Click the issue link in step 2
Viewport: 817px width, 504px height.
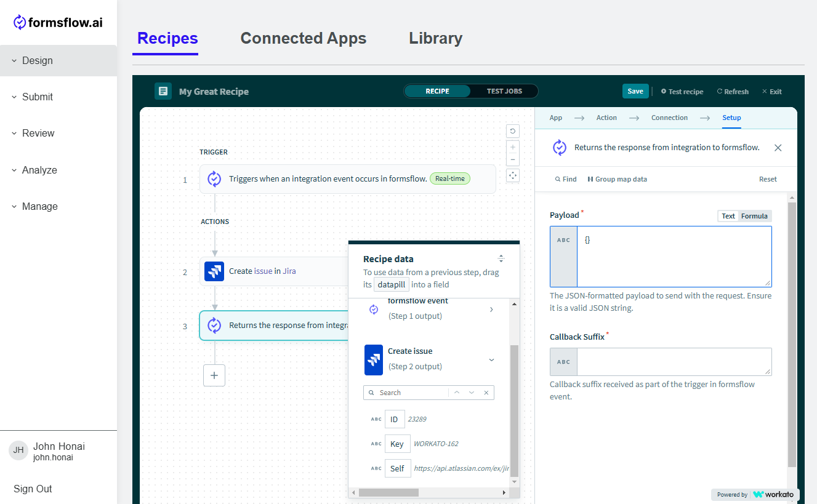(263, 271)
